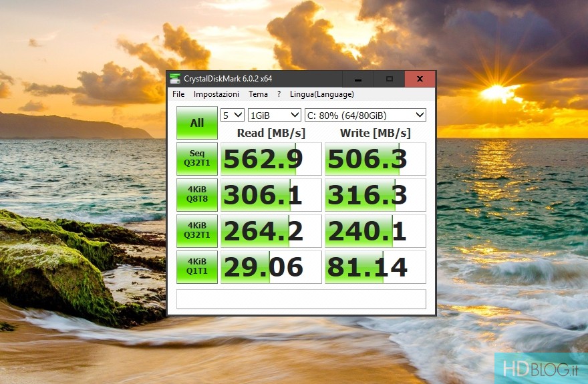Select the 4KiB Q32T1 write value 240.1
Viewport: 588px width, 384px height.
[x=376, y=230]
